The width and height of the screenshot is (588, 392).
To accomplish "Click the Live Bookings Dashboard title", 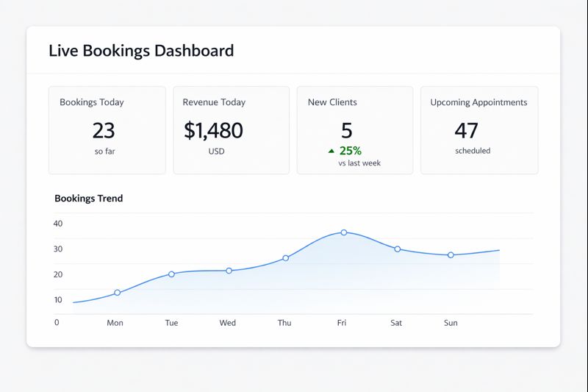I will (141, 51).
